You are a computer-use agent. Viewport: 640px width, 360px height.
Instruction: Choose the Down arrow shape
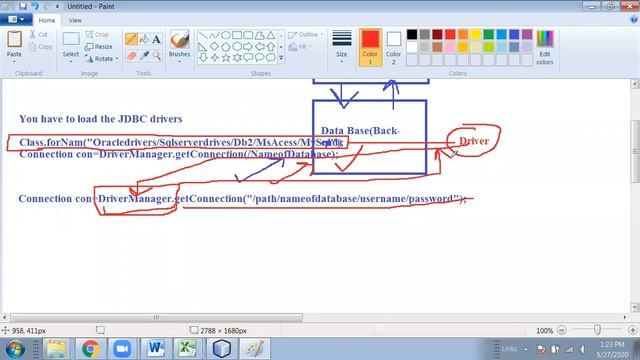click(x=203, y=58)
